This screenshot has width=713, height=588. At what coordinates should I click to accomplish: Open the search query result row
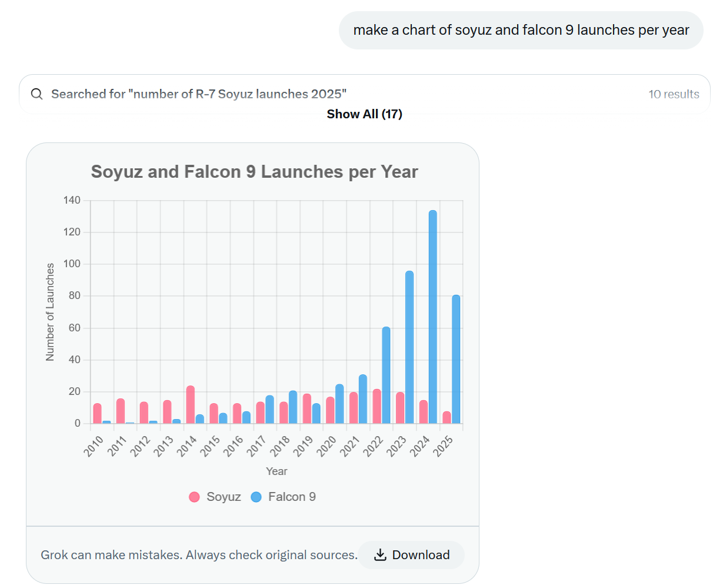[365, 94]
